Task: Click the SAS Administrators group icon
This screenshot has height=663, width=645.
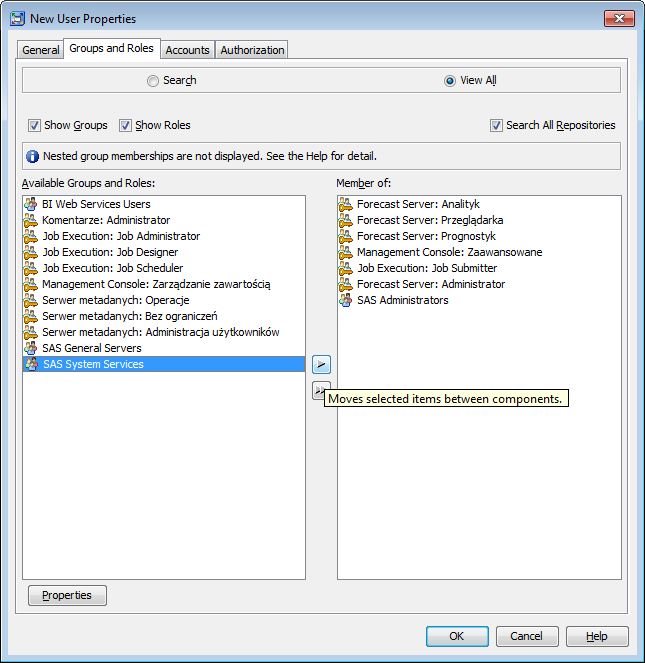Action: tap(346, 301)
